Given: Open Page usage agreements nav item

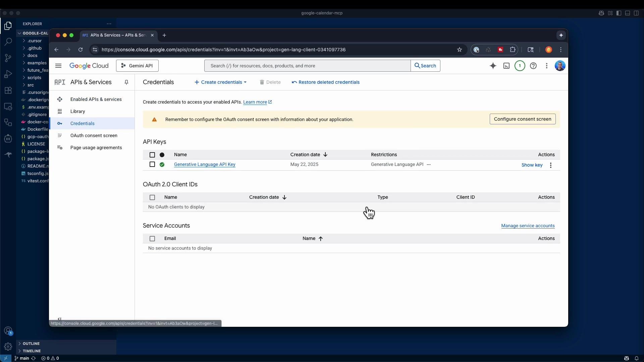Looking at the screenshot, I should click(x=92, y=147).
